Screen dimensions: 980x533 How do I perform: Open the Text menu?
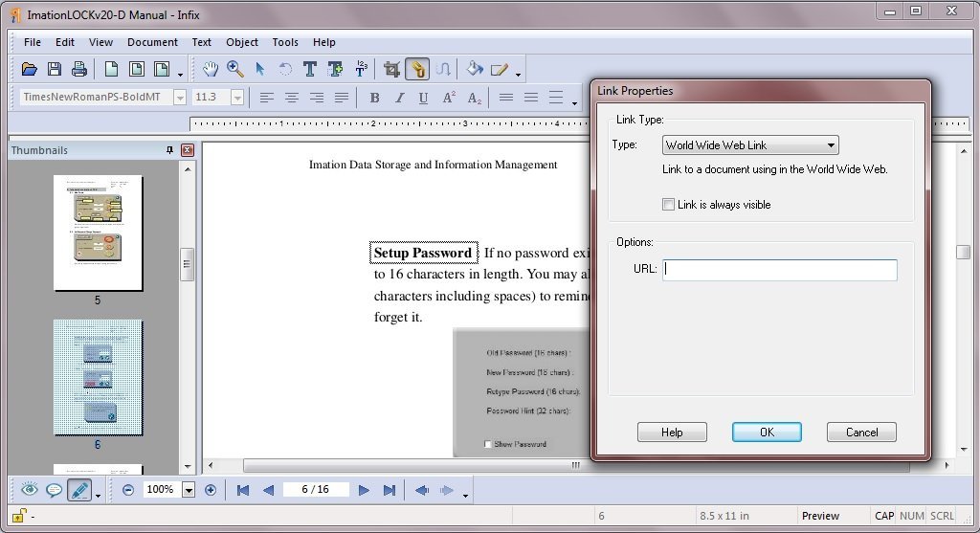pos(201,42)
